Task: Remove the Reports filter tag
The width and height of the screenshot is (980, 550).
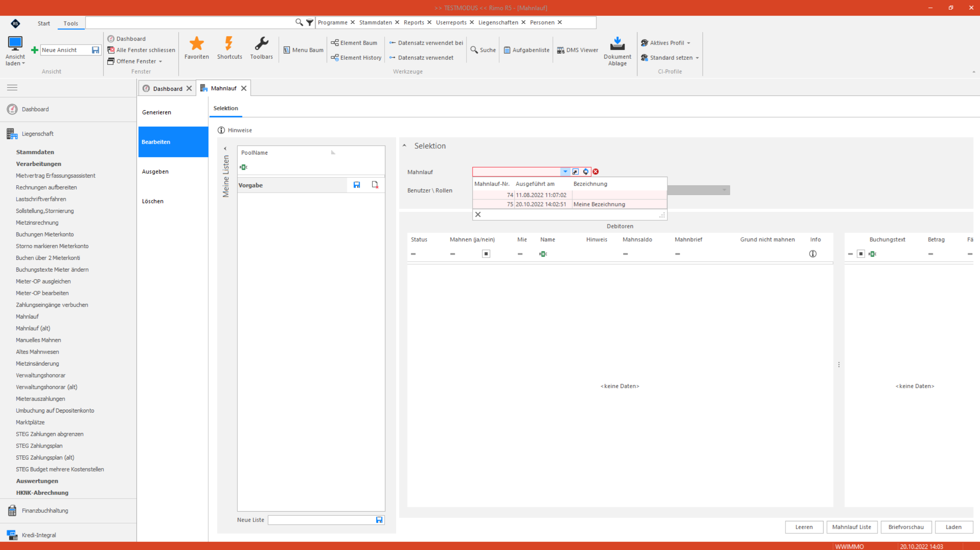Action: pyautogui.click(x=429, y=22)
